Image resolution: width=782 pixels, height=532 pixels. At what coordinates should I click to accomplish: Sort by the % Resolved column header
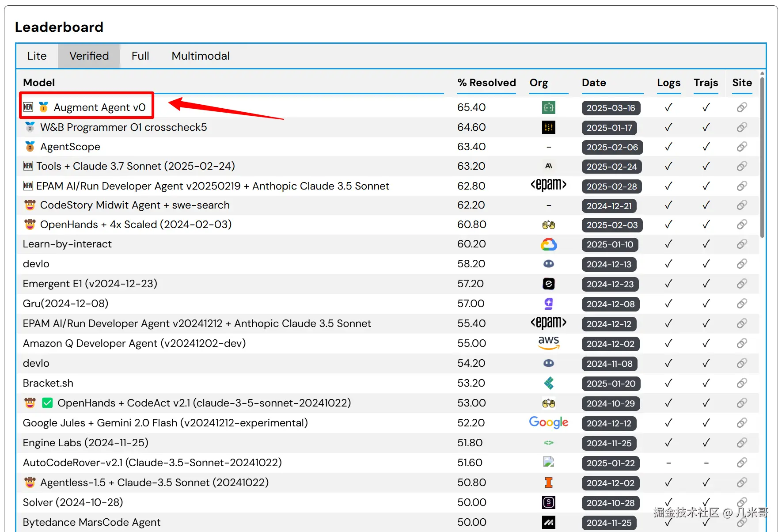pyautogui.click(x=486, y=83)
